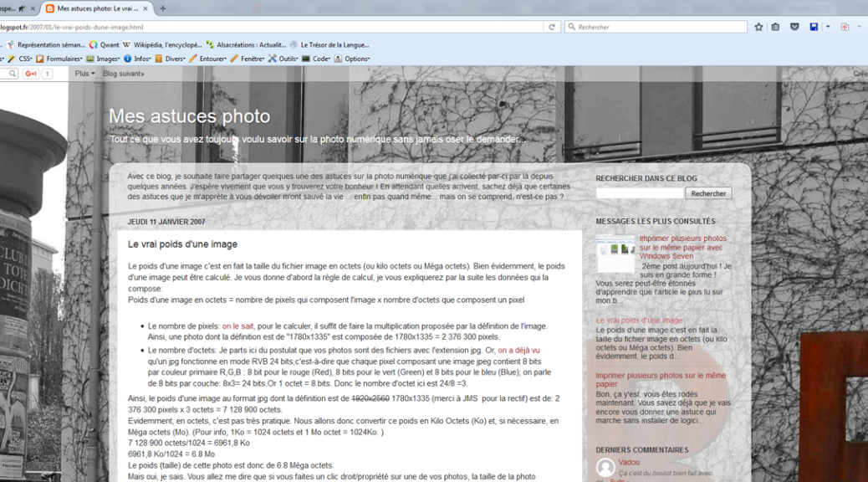Open the Plus dropdown in Blogger navbar

click(84, 74)
